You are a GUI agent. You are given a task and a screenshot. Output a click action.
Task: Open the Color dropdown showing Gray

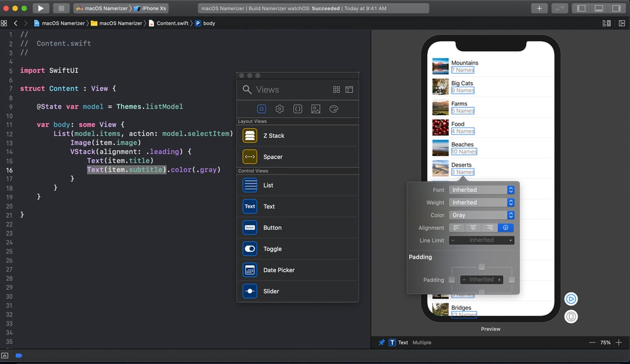(x=481, y=215)
